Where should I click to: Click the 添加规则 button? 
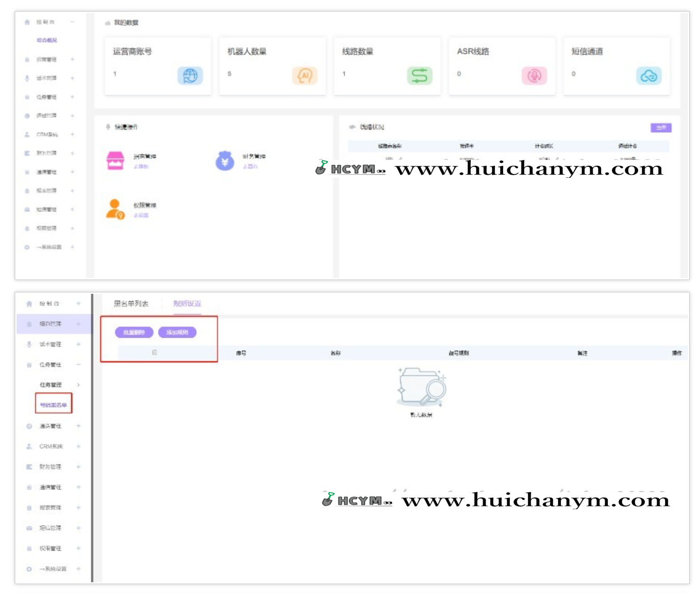tap(177, 332)
